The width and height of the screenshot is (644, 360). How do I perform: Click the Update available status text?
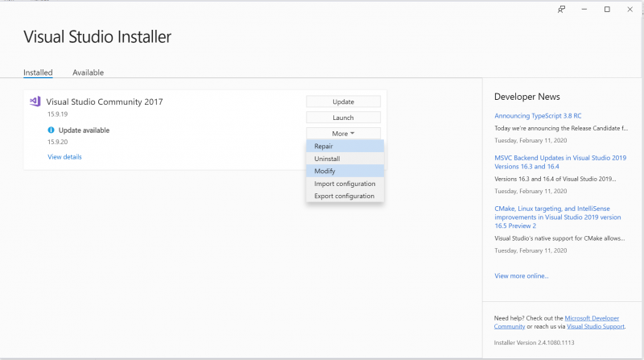84,130
